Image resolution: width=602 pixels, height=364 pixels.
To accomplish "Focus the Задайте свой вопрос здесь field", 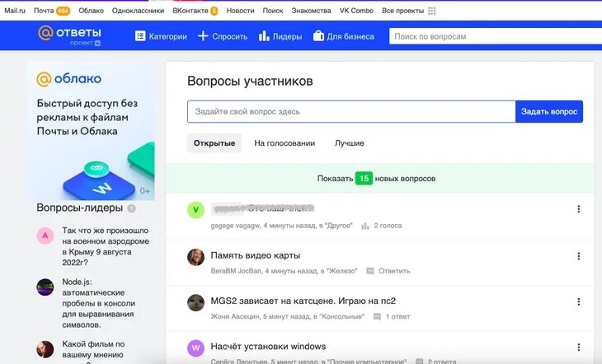I will (x=351, y=112).
